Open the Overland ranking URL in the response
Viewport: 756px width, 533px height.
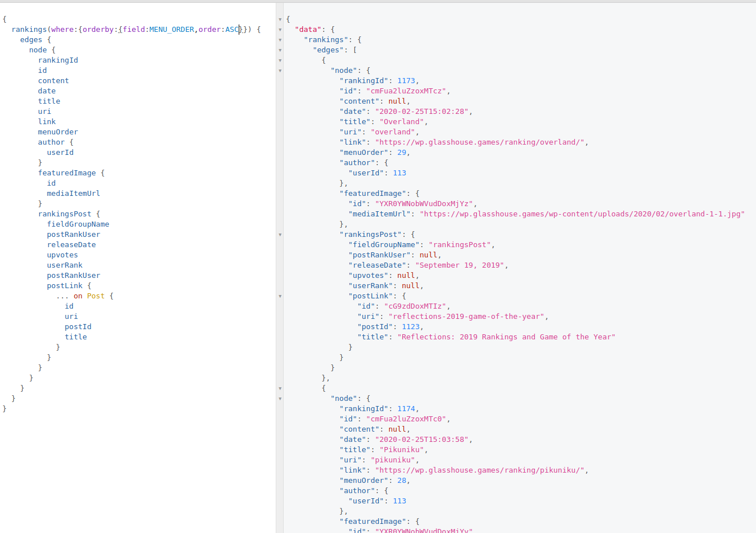[480, 142]
